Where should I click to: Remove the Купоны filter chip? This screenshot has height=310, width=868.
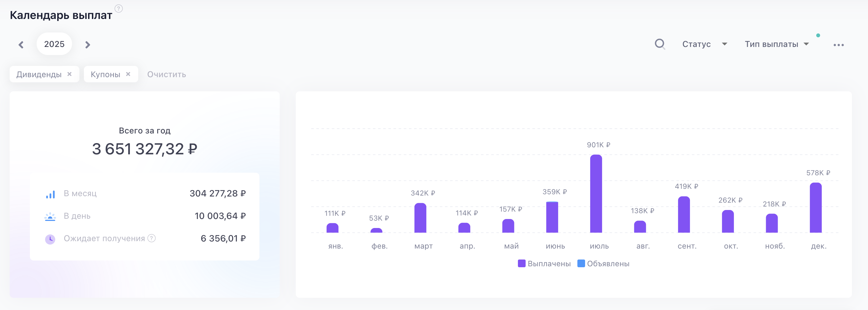click(x=128, y=74)
